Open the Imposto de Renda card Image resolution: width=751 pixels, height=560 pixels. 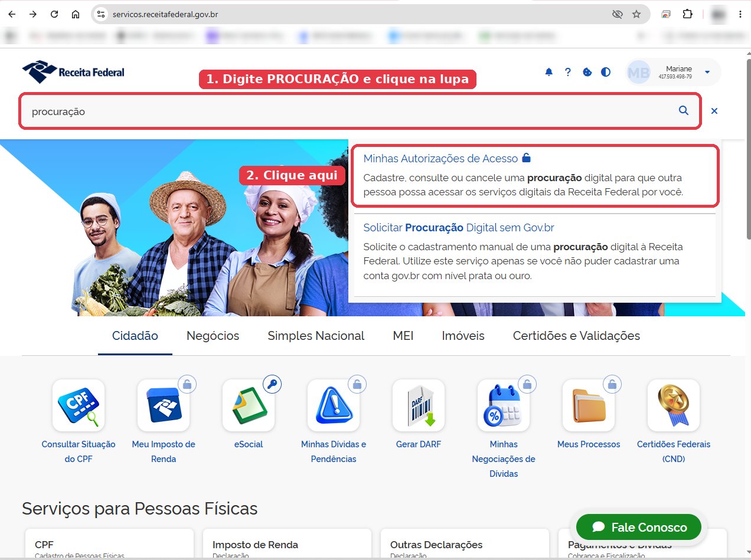click(288, 545)
